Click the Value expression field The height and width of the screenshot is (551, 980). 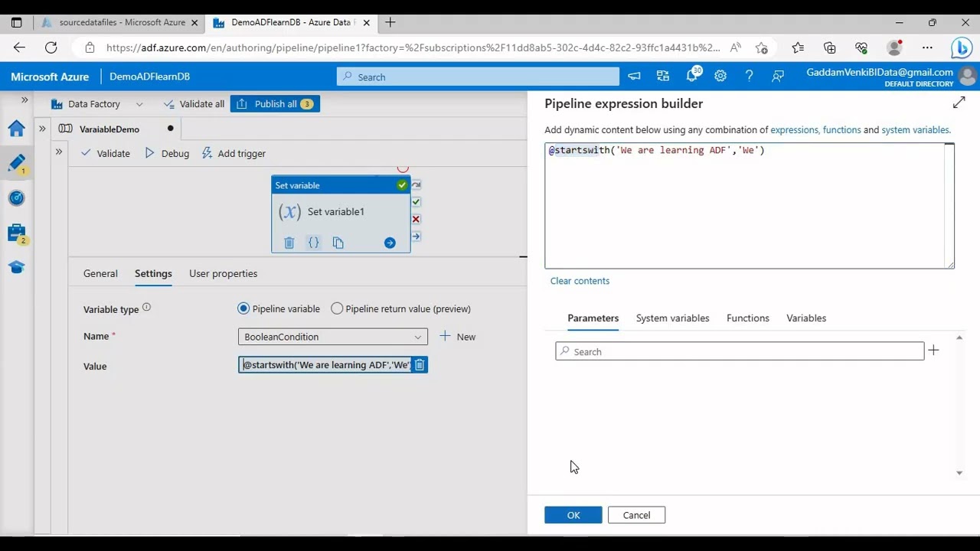click(325, 365)
